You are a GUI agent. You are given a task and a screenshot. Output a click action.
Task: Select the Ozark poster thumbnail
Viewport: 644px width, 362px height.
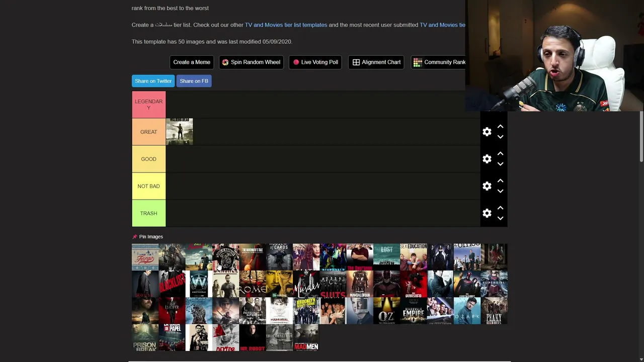(467, 311)
